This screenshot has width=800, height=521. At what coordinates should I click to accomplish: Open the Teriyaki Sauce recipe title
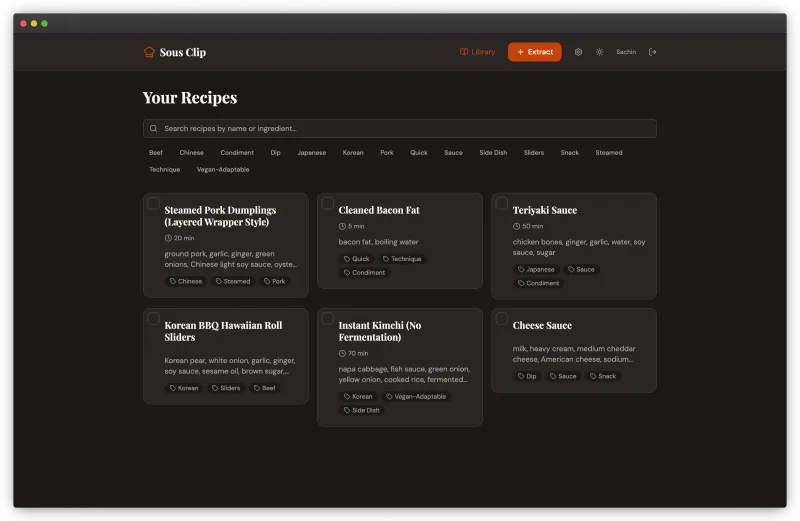545,210
